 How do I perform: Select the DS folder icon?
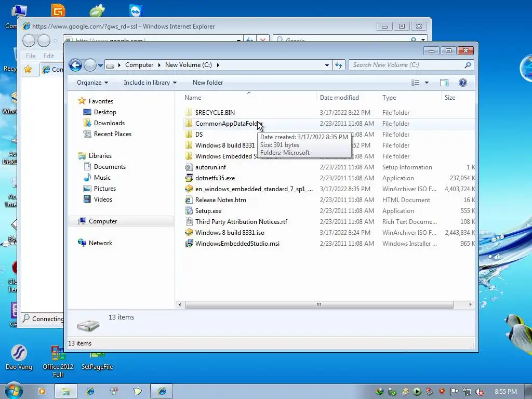tap(189, 134)
